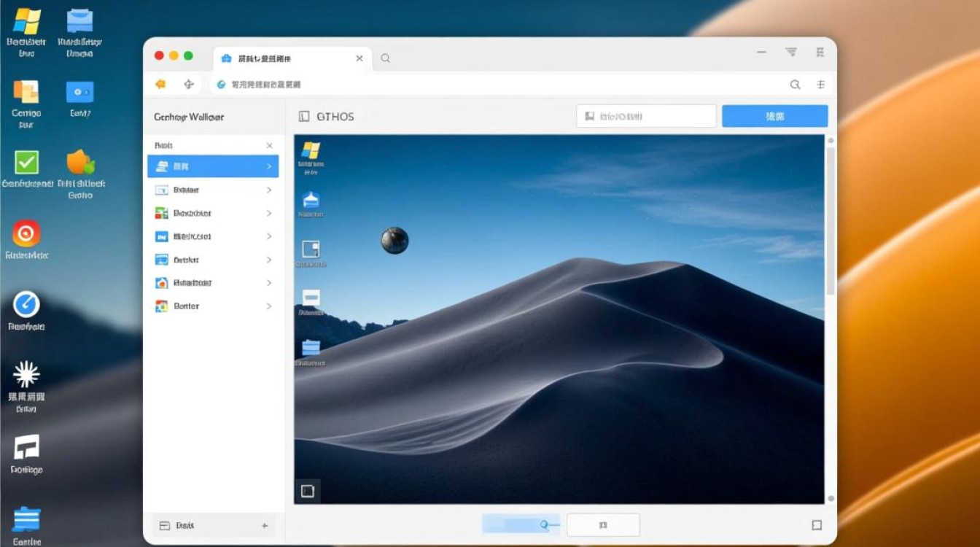
Task: Click the panel icon next to GTHOS
Action: tap(304, 117)
